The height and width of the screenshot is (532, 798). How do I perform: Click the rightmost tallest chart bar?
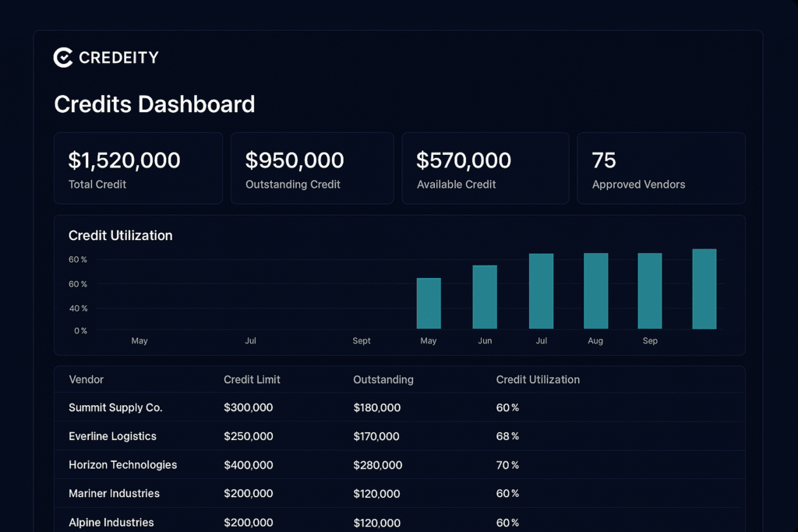704,289
